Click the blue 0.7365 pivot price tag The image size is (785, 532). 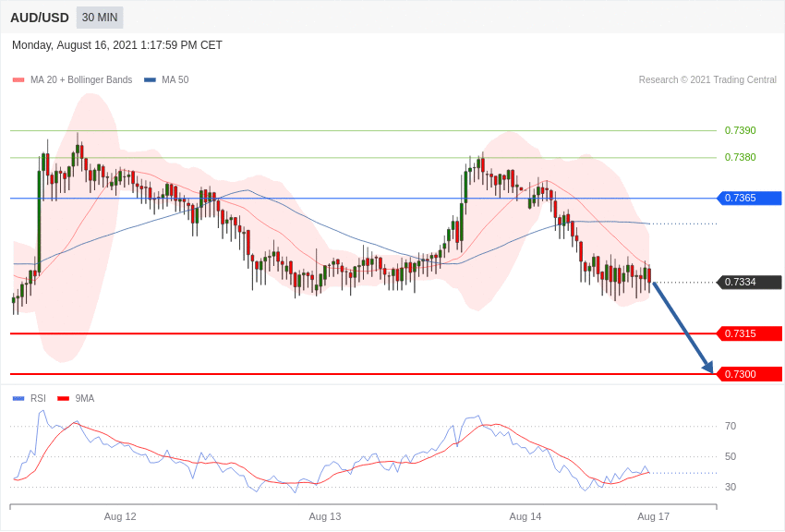[750, 199]
